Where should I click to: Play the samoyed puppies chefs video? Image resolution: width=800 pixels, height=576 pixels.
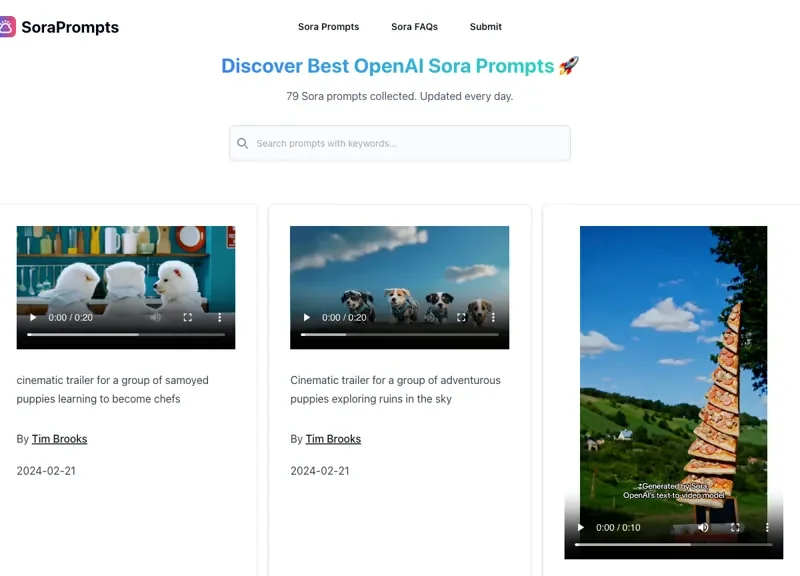33,317
